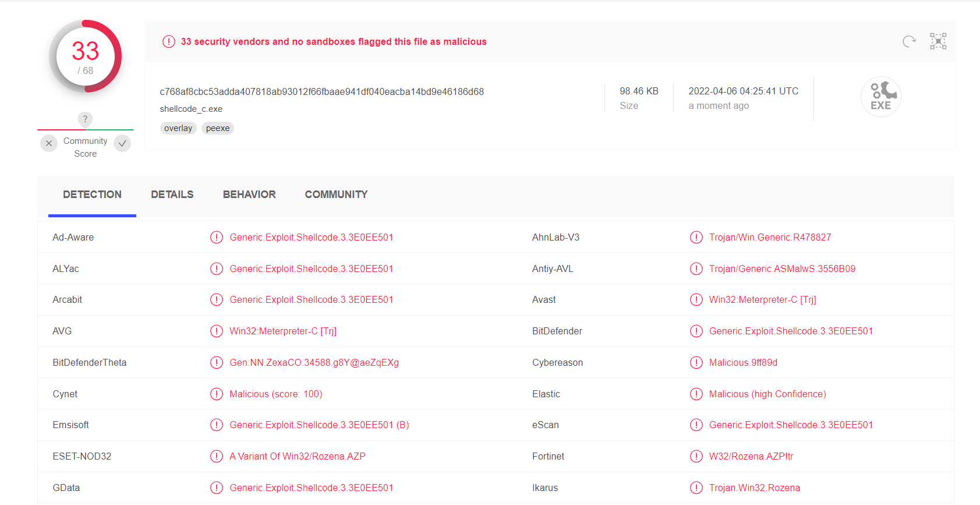The height and width of the screenshot is (505, 980).
Task: Click the alert icon in Antiy-AVL row
Action: pos(696,269)
